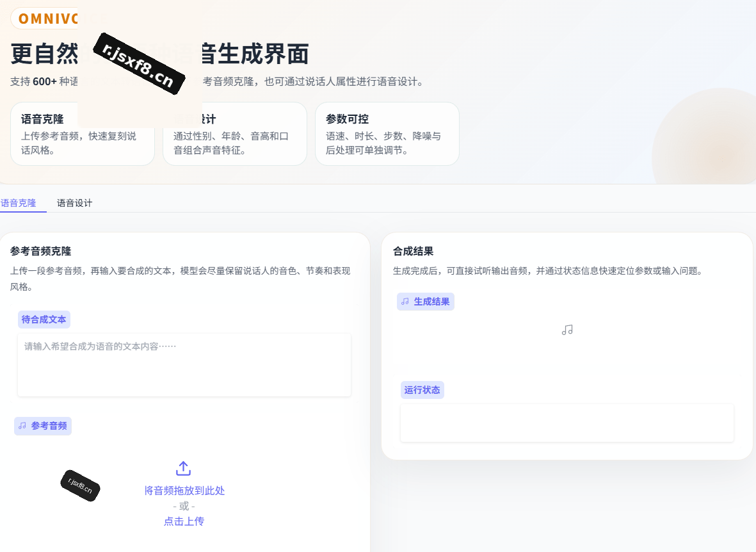Click the 参数可控 feature card

click(387, 134)
